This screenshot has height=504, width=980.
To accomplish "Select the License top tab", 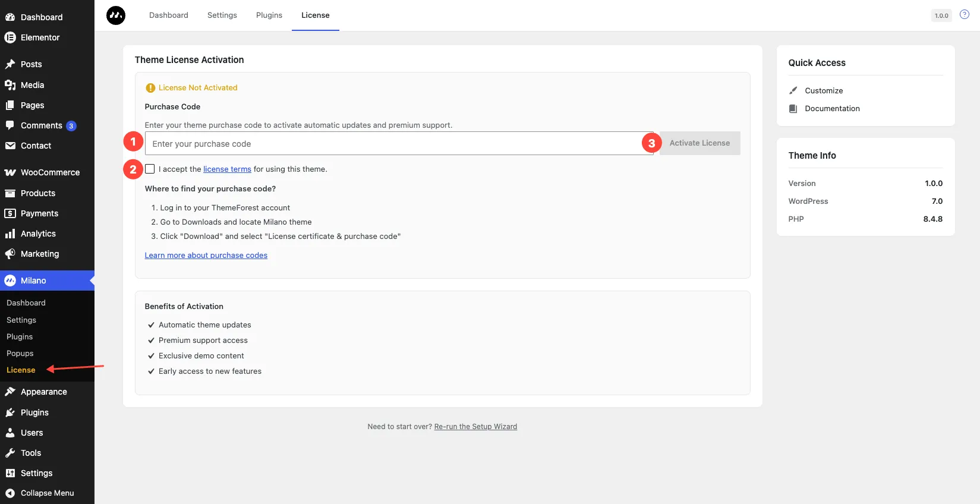I will click(x=316, y=15).
